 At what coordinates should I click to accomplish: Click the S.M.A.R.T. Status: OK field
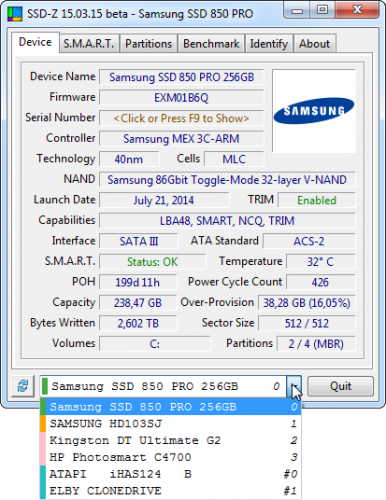[x=152, y=262]
